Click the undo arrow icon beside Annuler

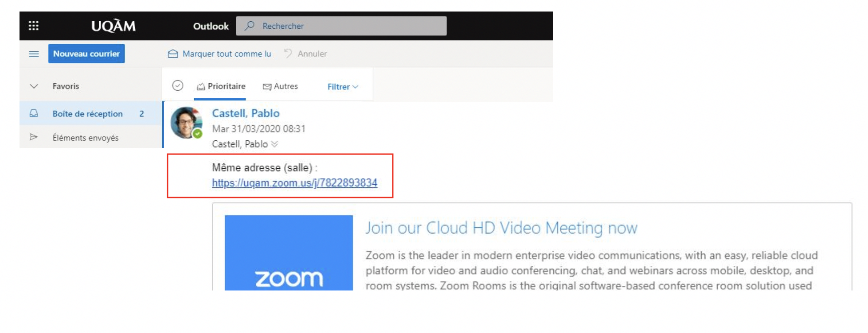288,53
